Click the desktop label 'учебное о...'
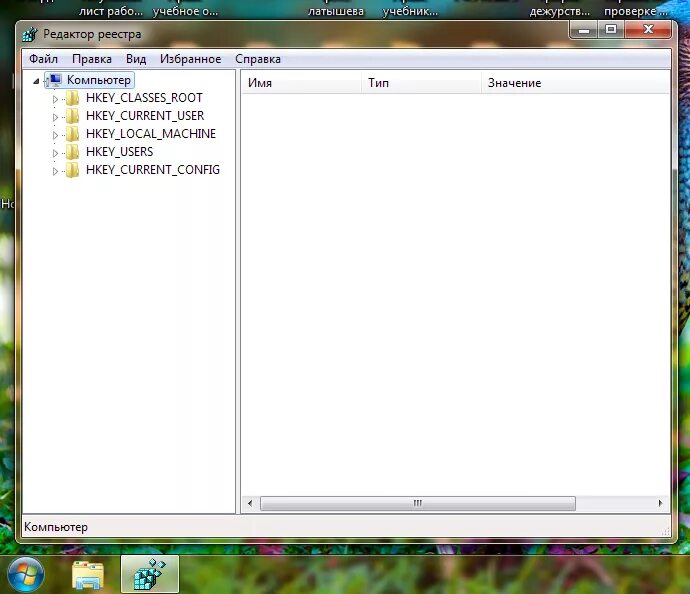The width and height of the screenshot is (690, 594). pos(185,11)
